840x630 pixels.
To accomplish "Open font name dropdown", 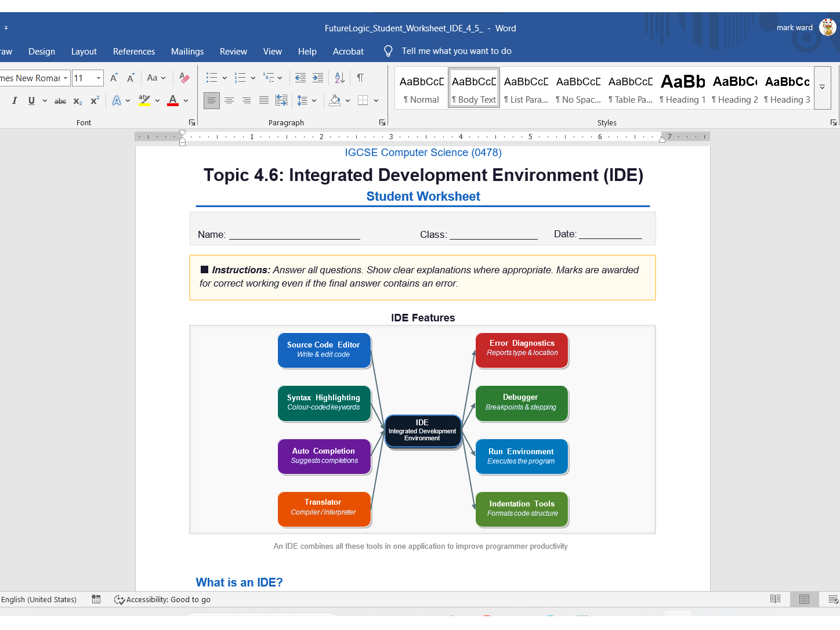I will tap(66, 78).
